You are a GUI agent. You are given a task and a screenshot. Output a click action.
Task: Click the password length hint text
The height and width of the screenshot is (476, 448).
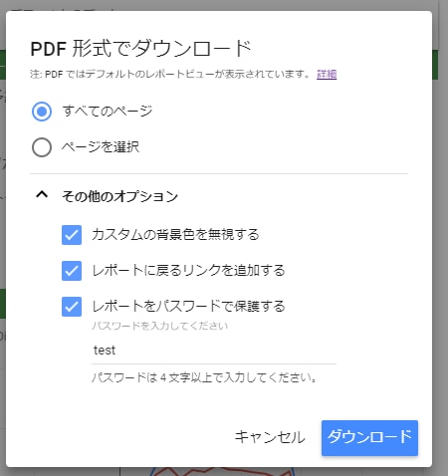coord(205,377)
